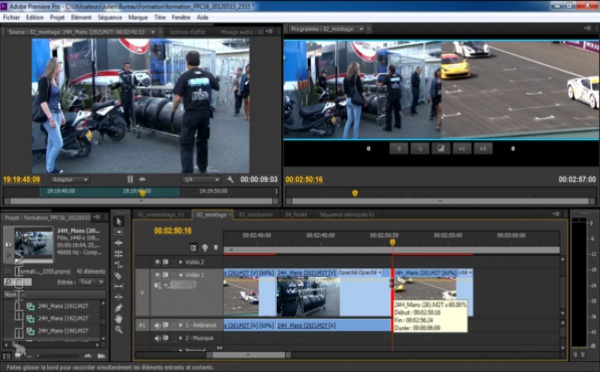
Task: Collapse the Vidéo 1 track triangle
Action: pyautogui.click(x=181, y=275)
